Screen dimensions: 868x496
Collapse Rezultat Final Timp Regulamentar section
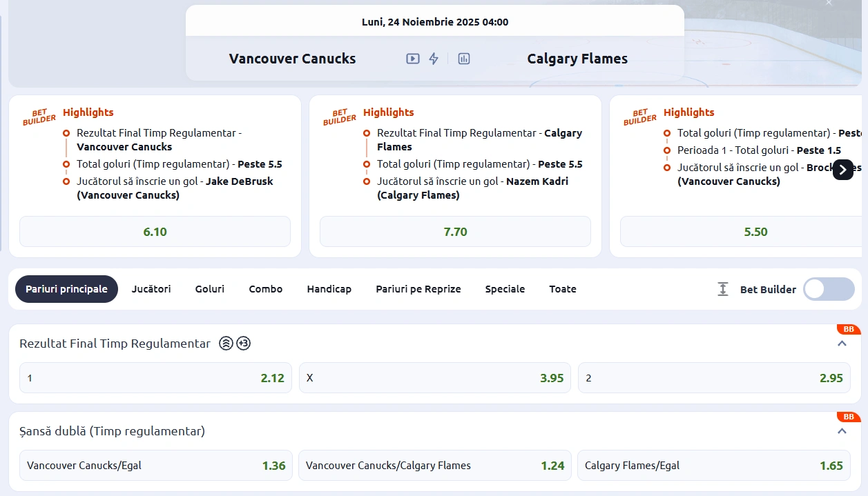[842, 343]
